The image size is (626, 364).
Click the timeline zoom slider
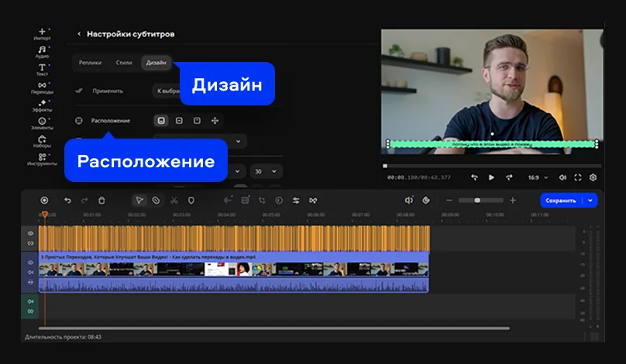click(x=477, y=200)
